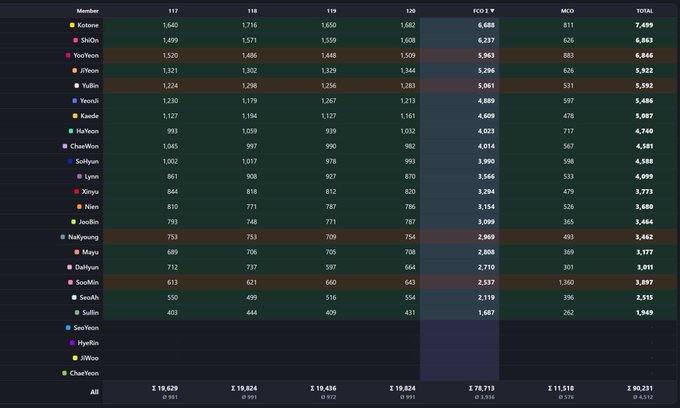Click Kaede's yellow color swatch
The width and height of the screenshot is (680, 408).
click(75, 116)
